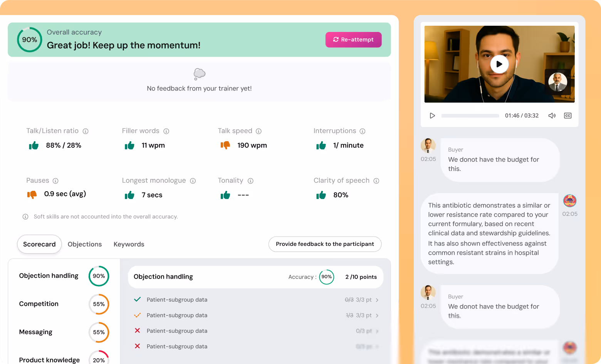The height and width of the screenshot is (364, 601).
Task: Click small play icon below the video
Action: [x=432, y=116]
